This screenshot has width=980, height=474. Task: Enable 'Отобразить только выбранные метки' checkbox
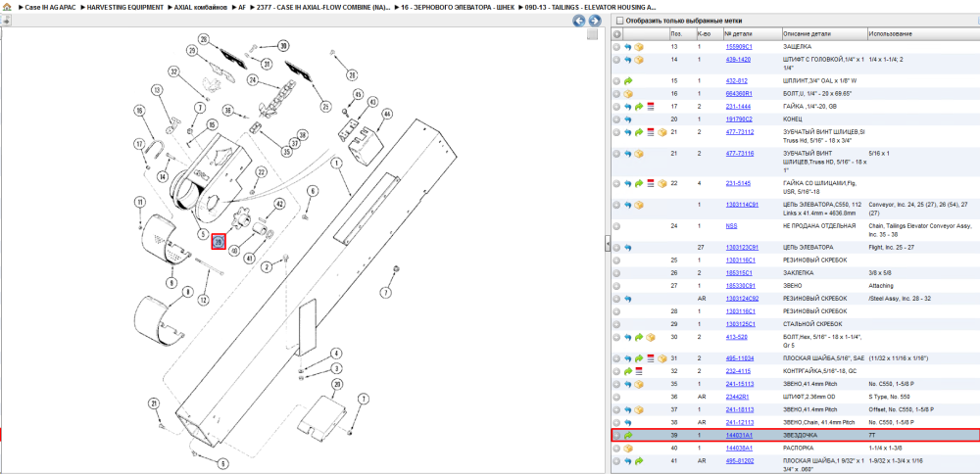619,20
